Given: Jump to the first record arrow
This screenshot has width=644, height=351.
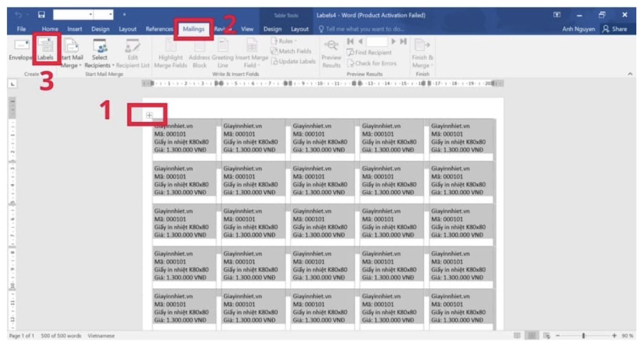Looking at the screenshot, I should (350, 41).
